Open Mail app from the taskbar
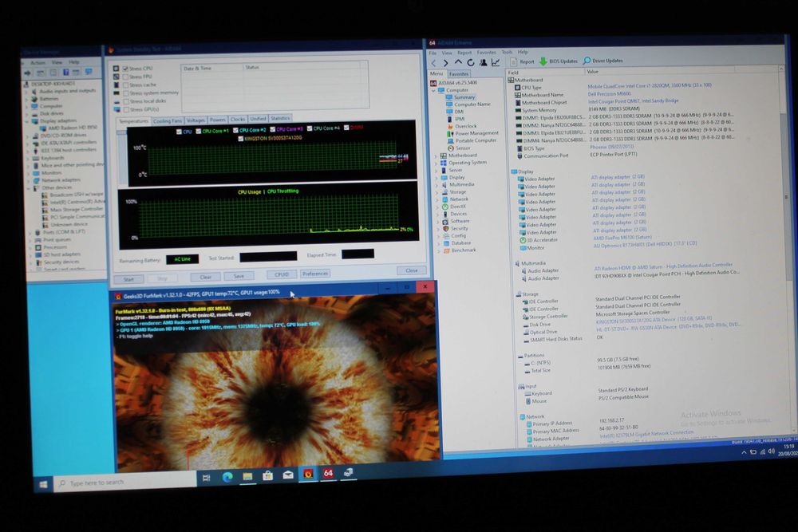 [x=288, y=475]
